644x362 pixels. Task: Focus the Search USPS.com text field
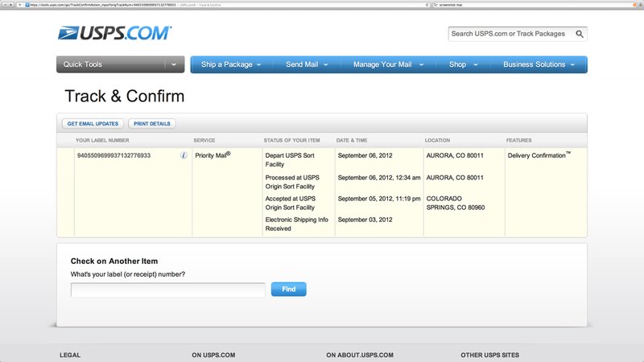point(511,34)
